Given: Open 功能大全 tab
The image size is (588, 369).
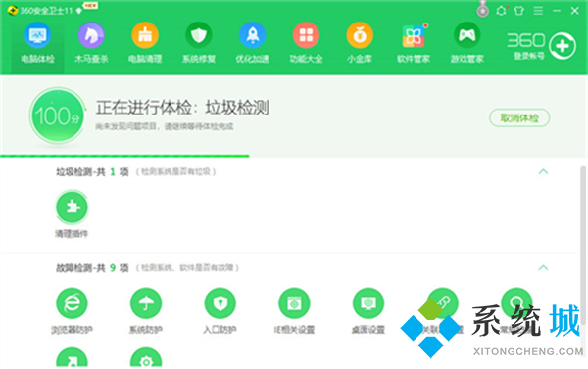Looking at the screenshot, I should (x=306, y=43).
